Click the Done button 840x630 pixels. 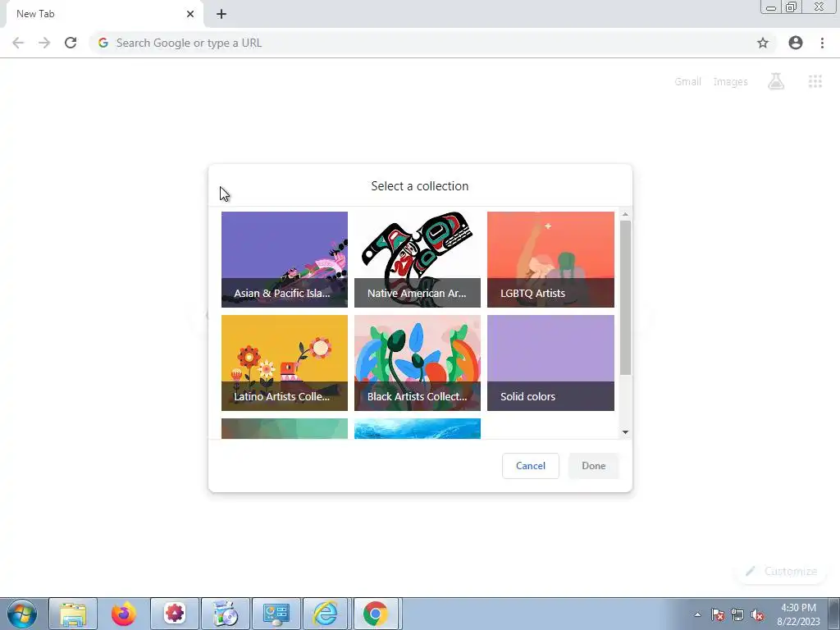tap(594, 466)
